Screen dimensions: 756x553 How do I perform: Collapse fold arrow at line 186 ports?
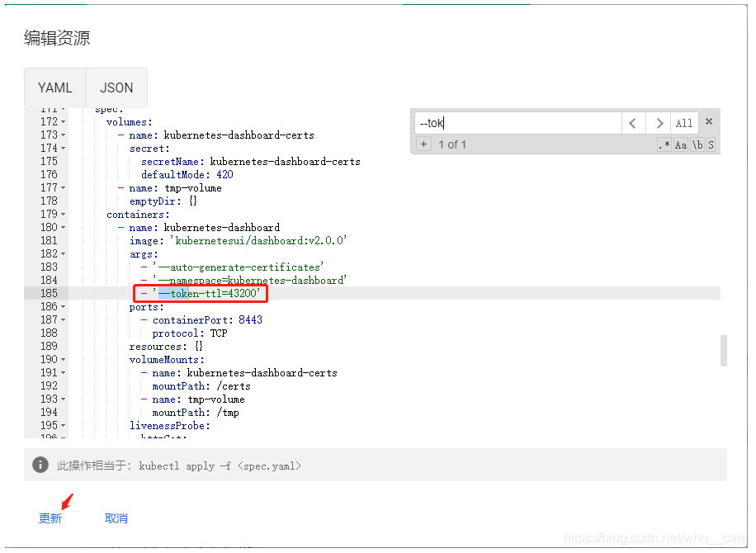[64, 307]
